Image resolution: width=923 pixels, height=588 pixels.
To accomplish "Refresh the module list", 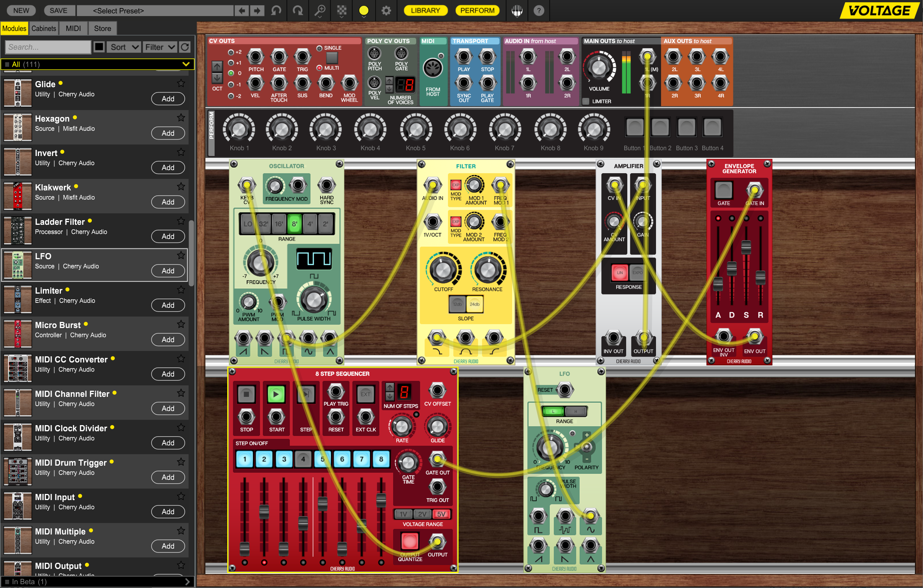I will pyautogui.click(x=185, y=47).
